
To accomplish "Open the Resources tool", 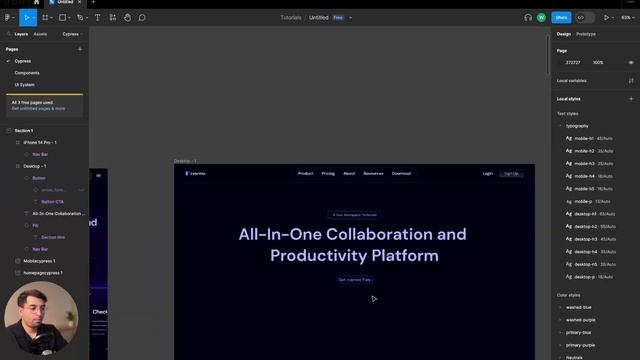I will (113, 18).
